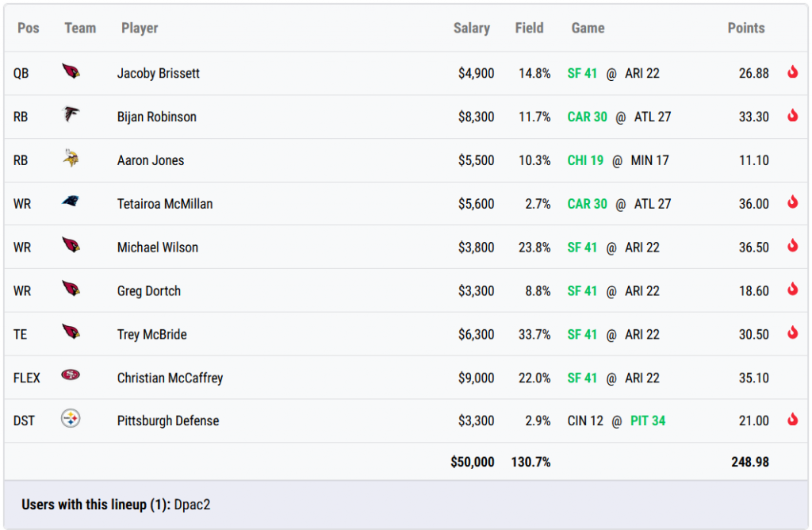The height and width of the screenshot is (530, 812).
Task: Click the Player column header
Action: click(x=140, y=28)
